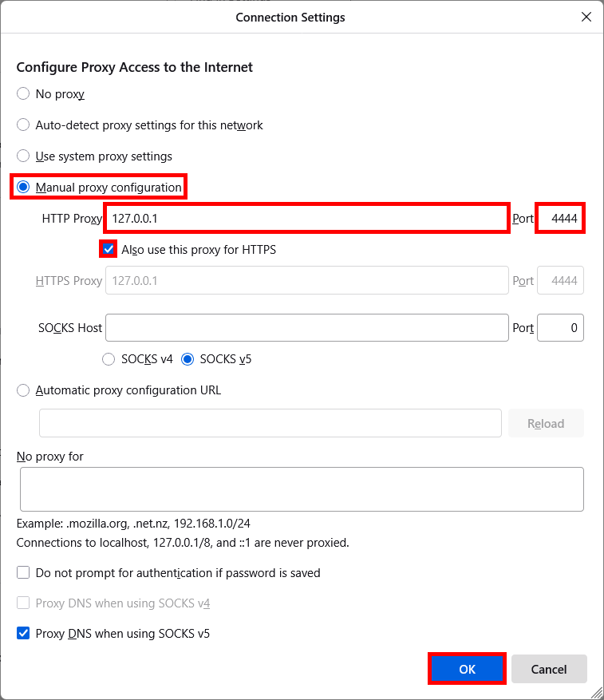
Task: Click the OK button
Action: tap(467, 669)
